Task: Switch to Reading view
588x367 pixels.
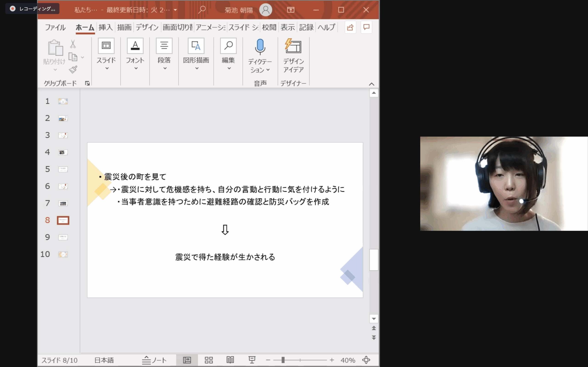Action: tap(230, 360)
